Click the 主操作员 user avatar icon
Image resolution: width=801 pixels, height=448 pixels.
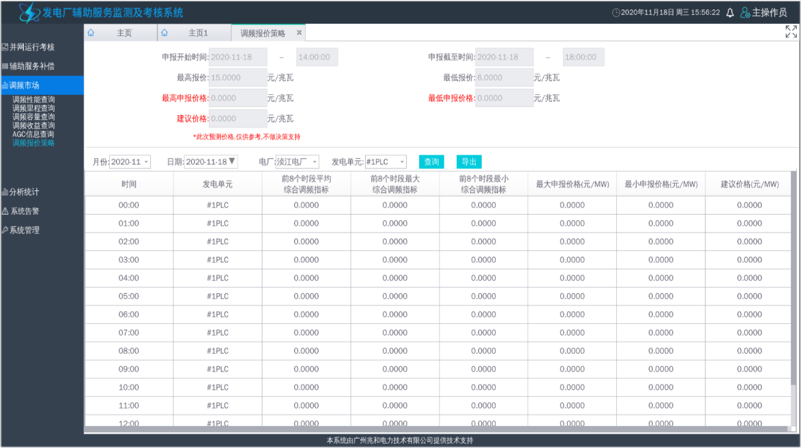point(745,13)
